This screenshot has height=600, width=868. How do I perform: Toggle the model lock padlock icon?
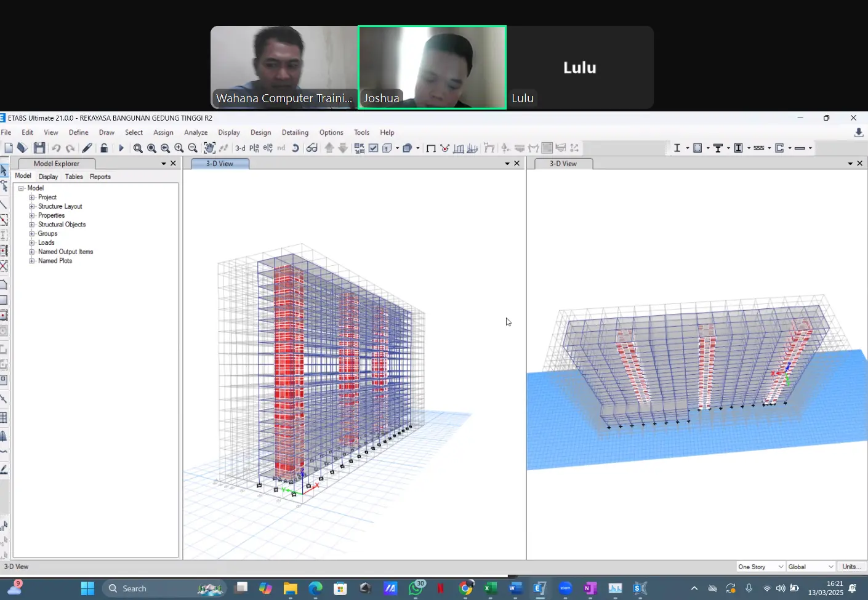pos(104,148)
